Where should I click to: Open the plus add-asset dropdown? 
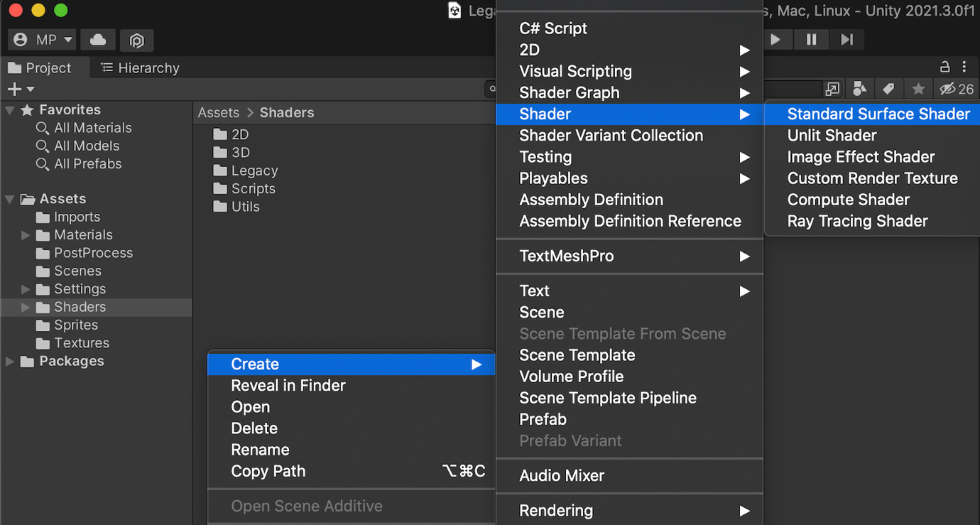point(20,89)
